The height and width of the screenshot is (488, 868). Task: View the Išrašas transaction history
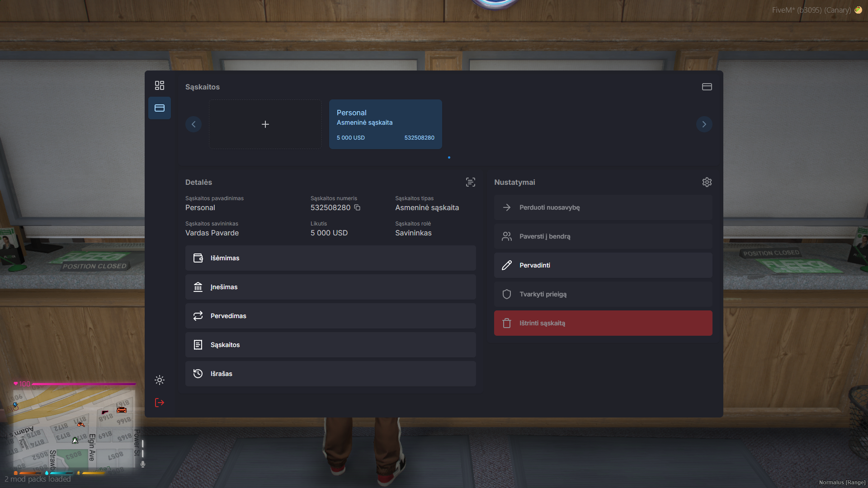pos(330,374)
